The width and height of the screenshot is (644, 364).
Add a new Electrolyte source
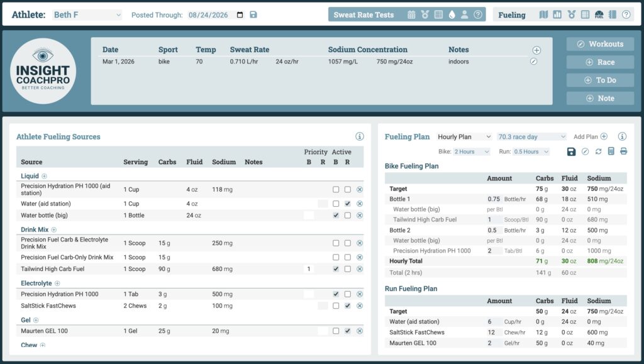[57, 283]
